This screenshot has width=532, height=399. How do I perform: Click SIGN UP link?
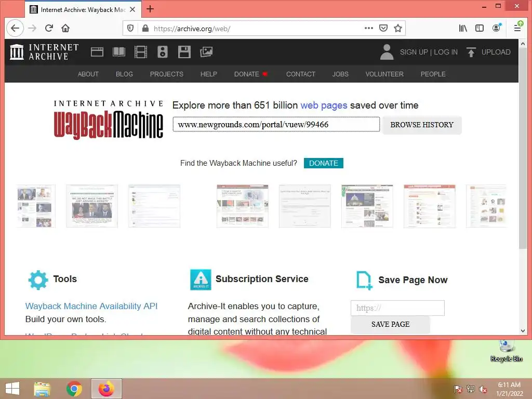point(414,52)
